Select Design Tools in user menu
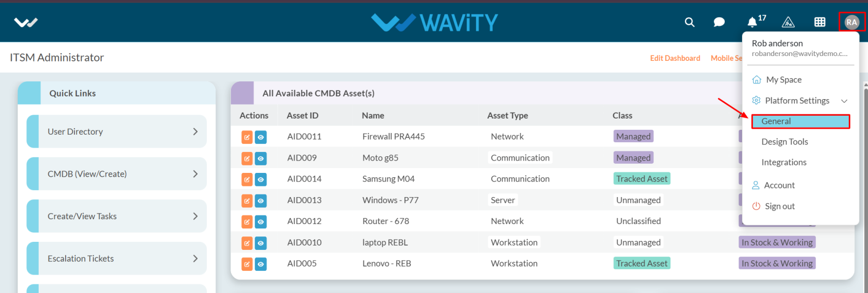Viewport: 868px width, 293px height. [785, 142]
